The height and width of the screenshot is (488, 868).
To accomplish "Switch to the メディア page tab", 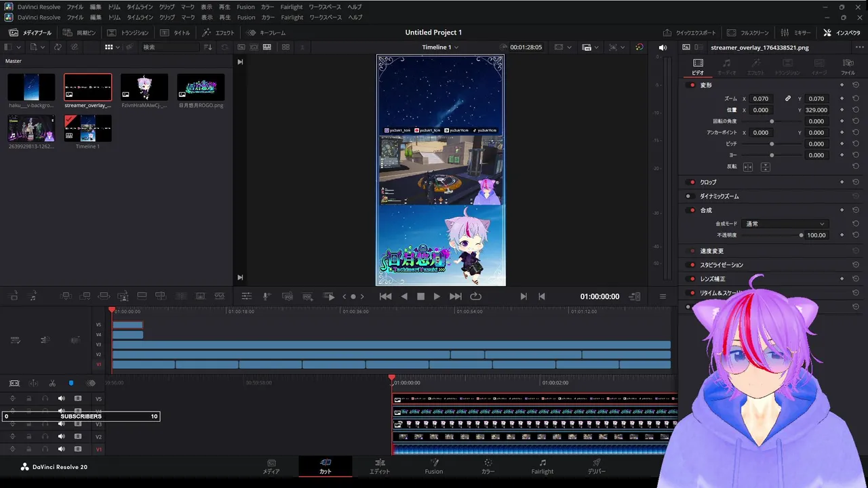I will (271, 466).
